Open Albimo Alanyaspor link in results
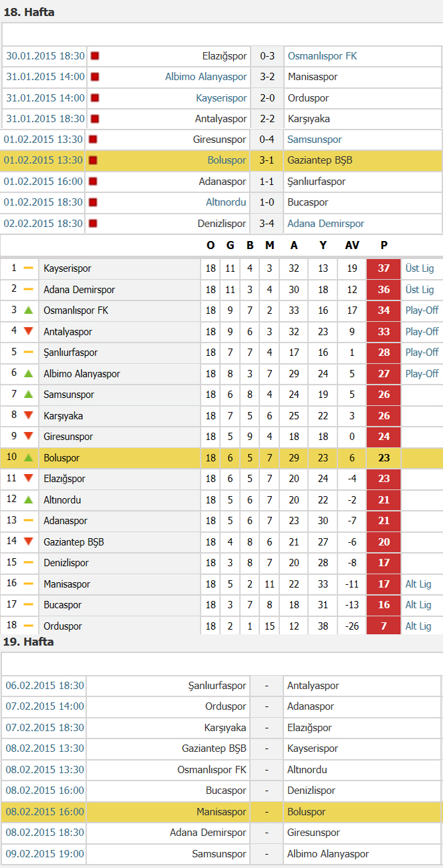This screenshot has width=443, height=868. [206, 77]
